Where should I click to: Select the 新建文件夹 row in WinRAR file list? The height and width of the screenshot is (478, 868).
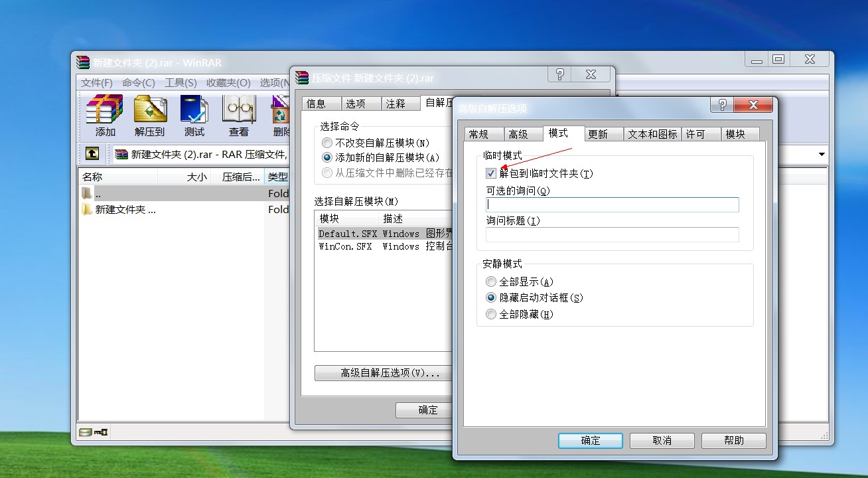click(184, 210)
